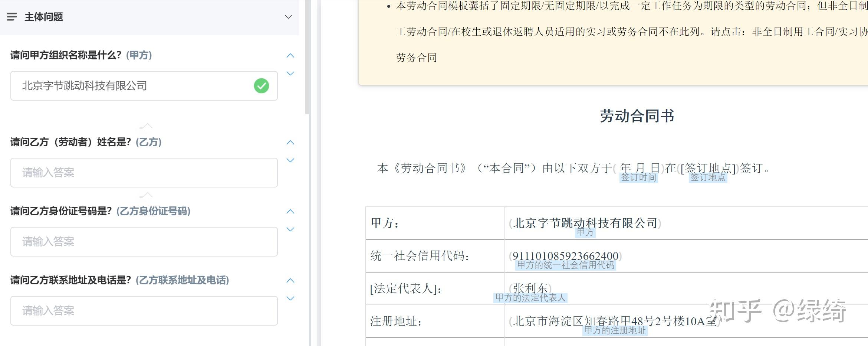
Task: Click the up chevron for 甲方组织名称 question
Action: (290, 56)
